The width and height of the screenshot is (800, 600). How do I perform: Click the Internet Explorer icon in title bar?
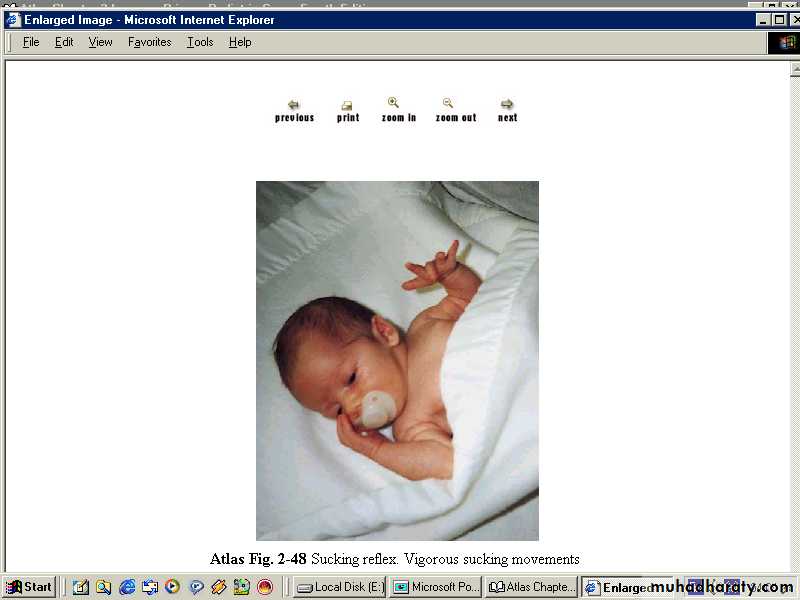coord(13,20)
